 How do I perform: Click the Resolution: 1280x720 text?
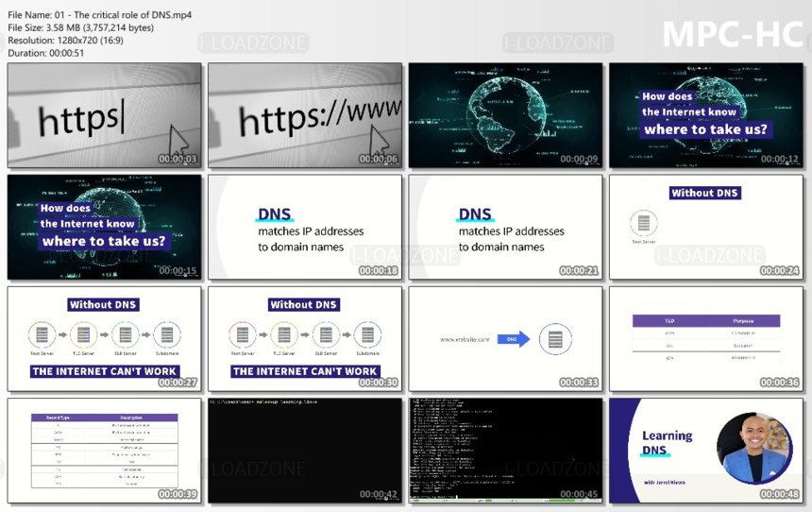click(x=66, y=40)
